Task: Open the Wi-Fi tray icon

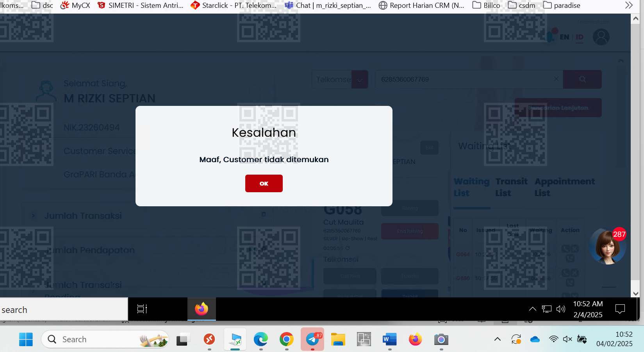Action: [553, 339]
